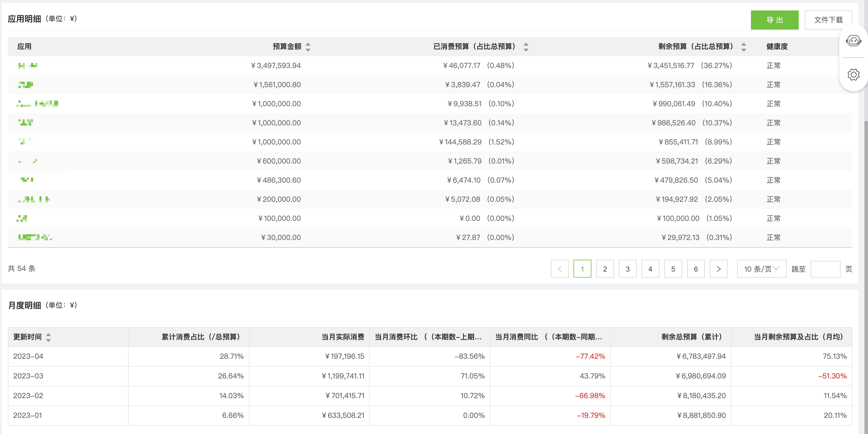Click the 健康度 column header
Viewport: 868px width, 434px height.
coord(777,47)
